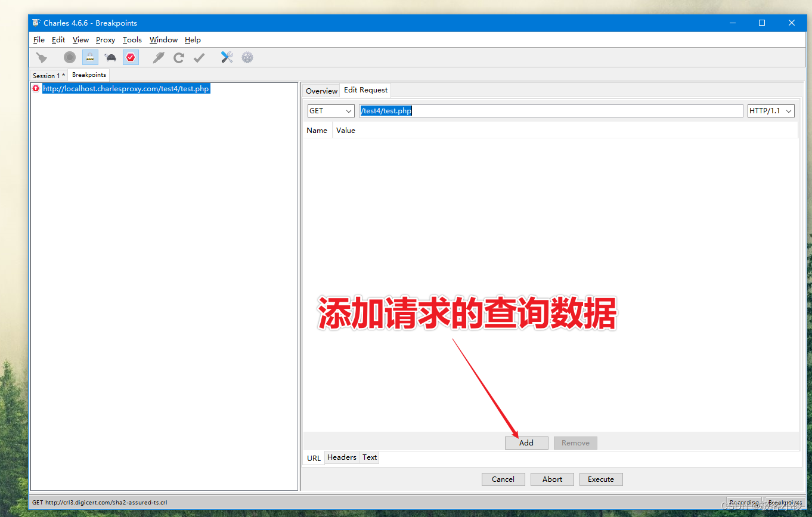Click the Charles app icon in title bar
Image resolution: width=812 pixels, height=517 pixels.
click(36, 23)
